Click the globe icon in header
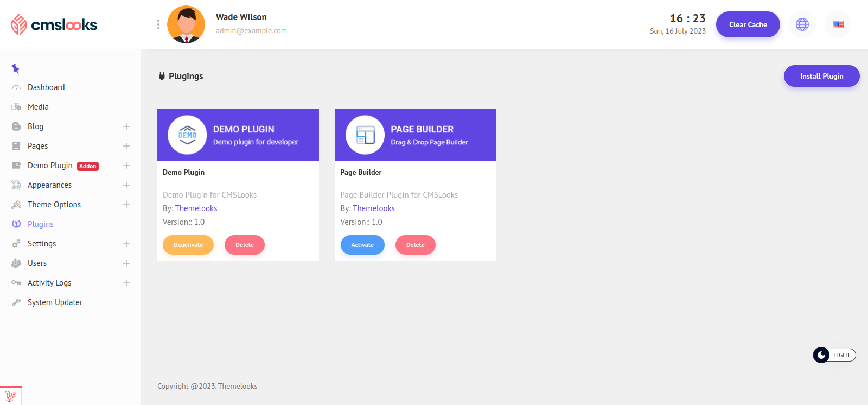Screen dimensions: 868x405 (802, 24)
